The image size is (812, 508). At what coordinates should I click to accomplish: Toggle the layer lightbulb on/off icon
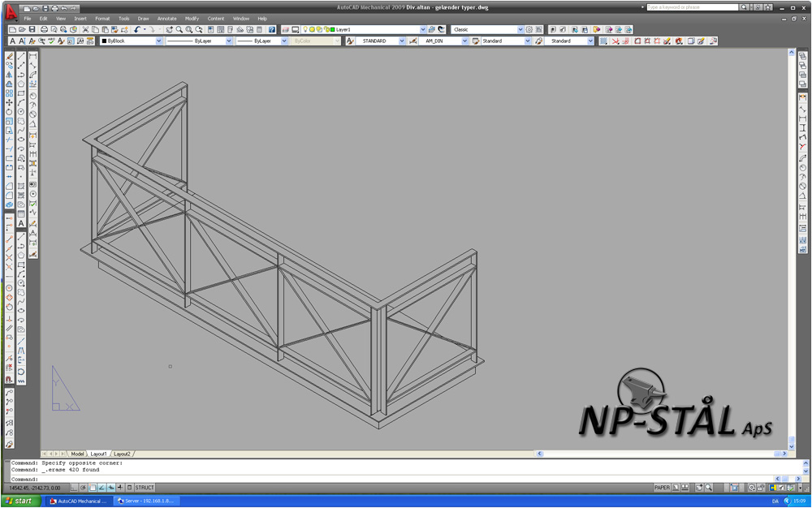click(x=305, y=29)
